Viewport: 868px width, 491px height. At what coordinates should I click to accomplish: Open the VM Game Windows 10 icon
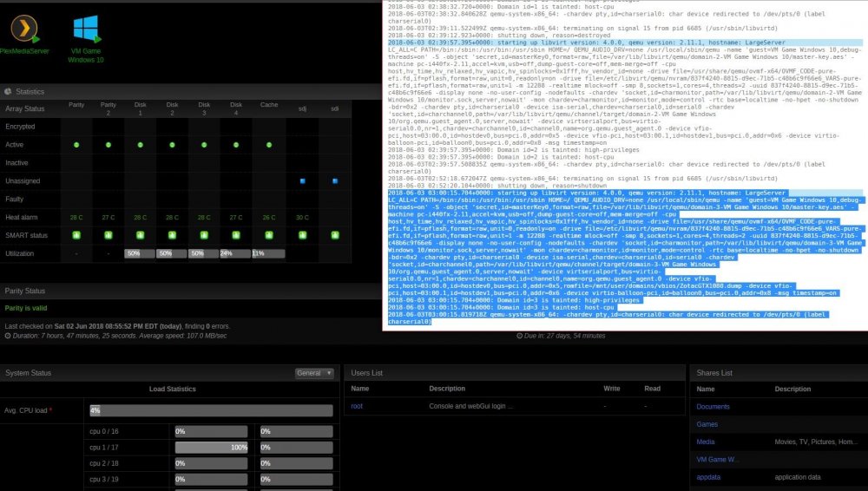pos(86,29)
